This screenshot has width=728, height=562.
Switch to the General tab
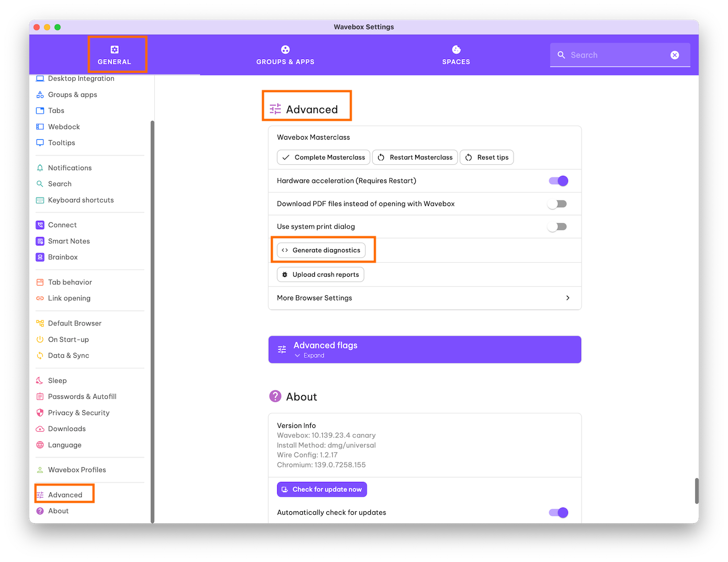pos(115,55)
